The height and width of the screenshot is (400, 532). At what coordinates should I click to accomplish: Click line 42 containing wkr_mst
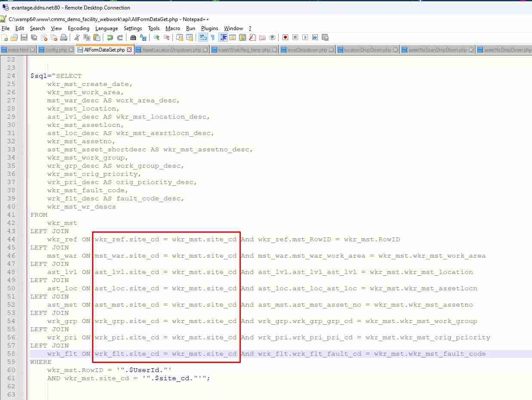pos(62,223)
